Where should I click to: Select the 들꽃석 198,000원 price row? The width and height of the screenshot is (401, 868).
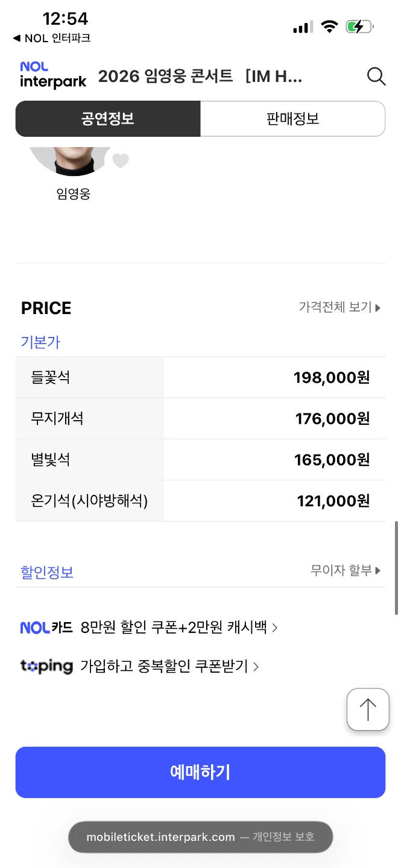point(200,377)
